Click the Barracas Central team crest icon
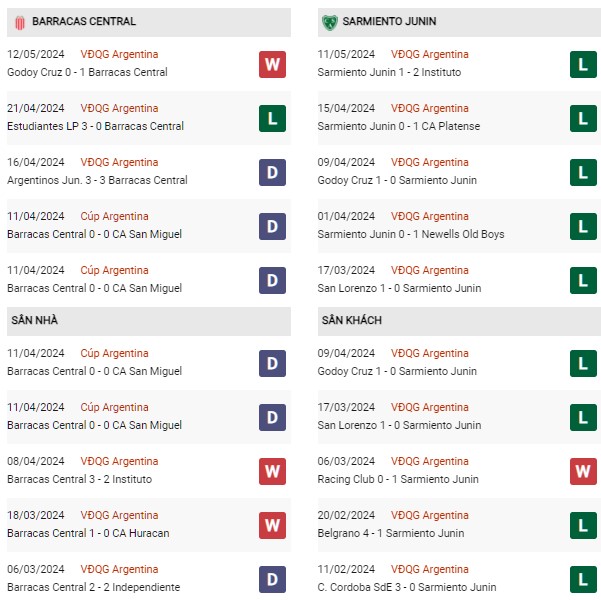 click(x=20, y=21)
